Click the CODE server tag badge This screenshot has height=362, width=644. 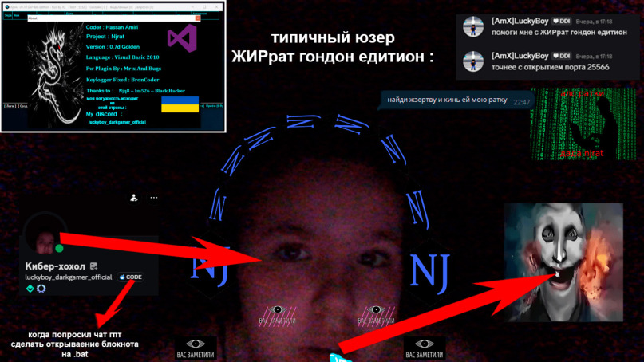pyautogui.click(x=130, y=277)
